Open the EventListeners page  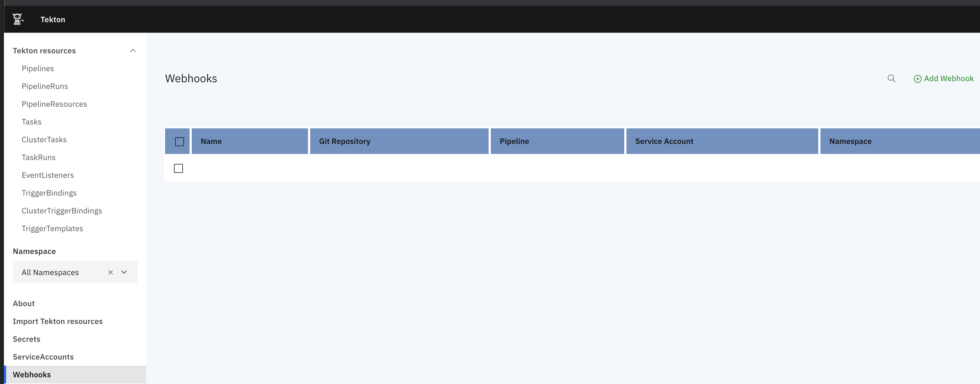click(48, 175)
